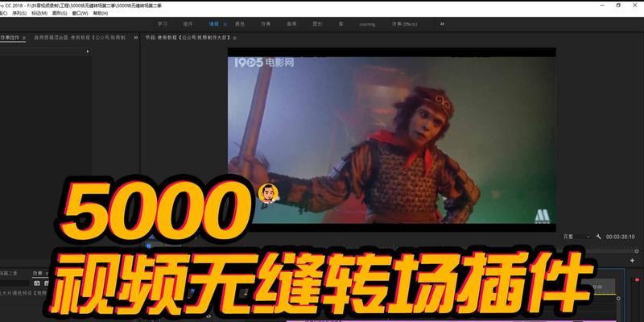The height and width of the screenshot is (322, 644).
Task: Select the 效果 panel tab at bottom left
Action: [x=38, y=273]
